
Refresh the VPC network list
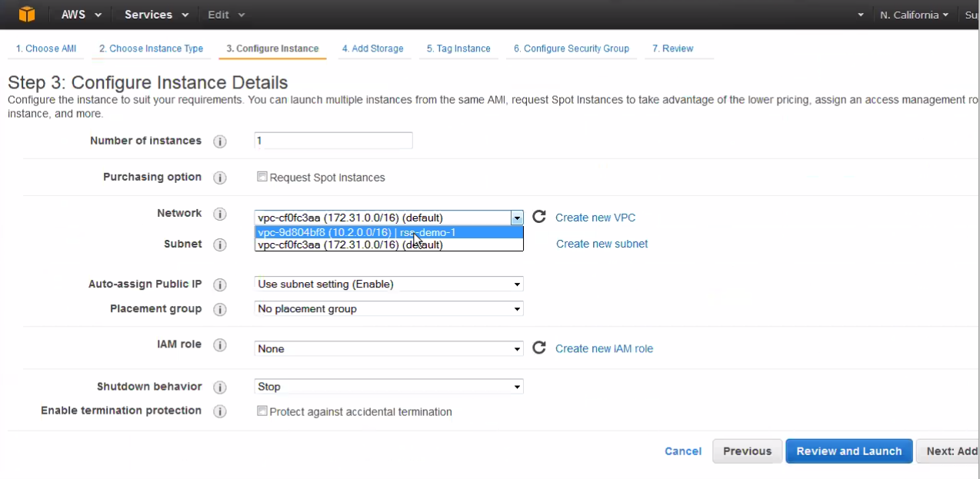539,218
